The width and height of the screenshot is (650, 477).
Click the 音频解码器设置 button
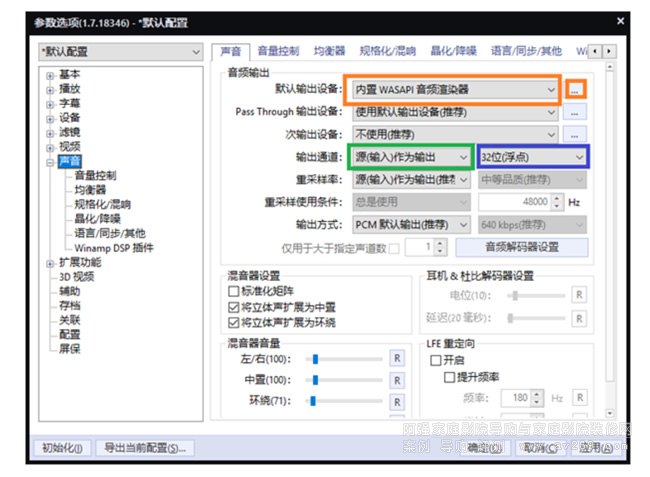tap(521, 246)
